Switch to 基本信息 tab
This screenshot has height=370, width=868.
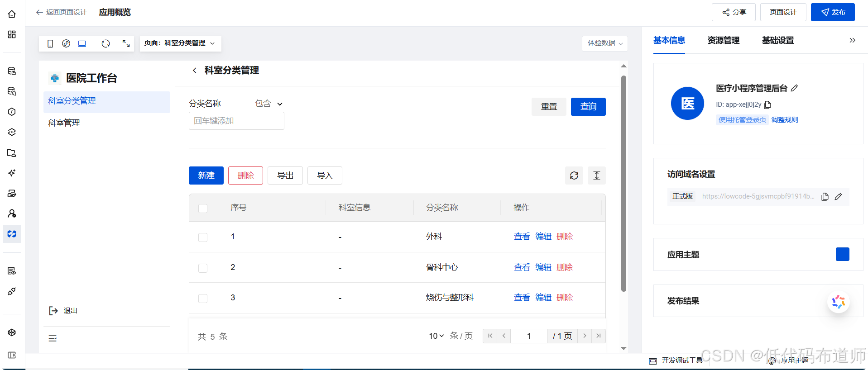pos(669,40)
